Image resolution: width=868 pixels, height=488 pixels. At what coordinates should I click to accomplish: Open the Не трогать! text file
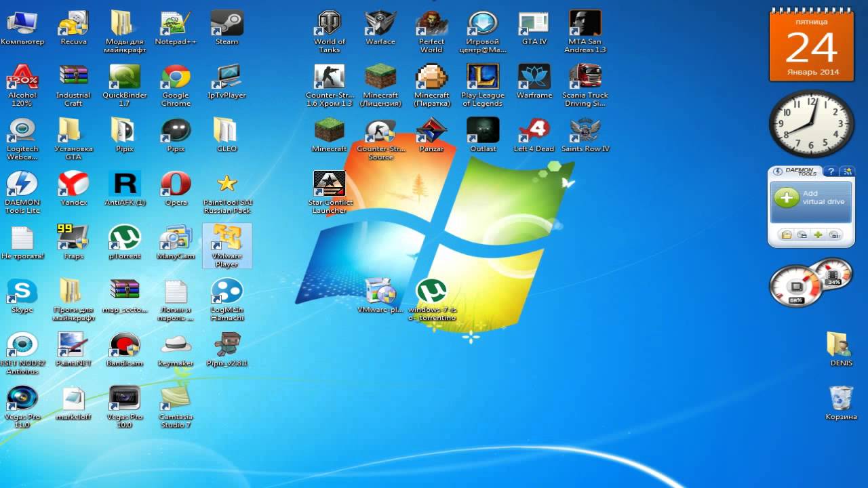tap(22, 243)
